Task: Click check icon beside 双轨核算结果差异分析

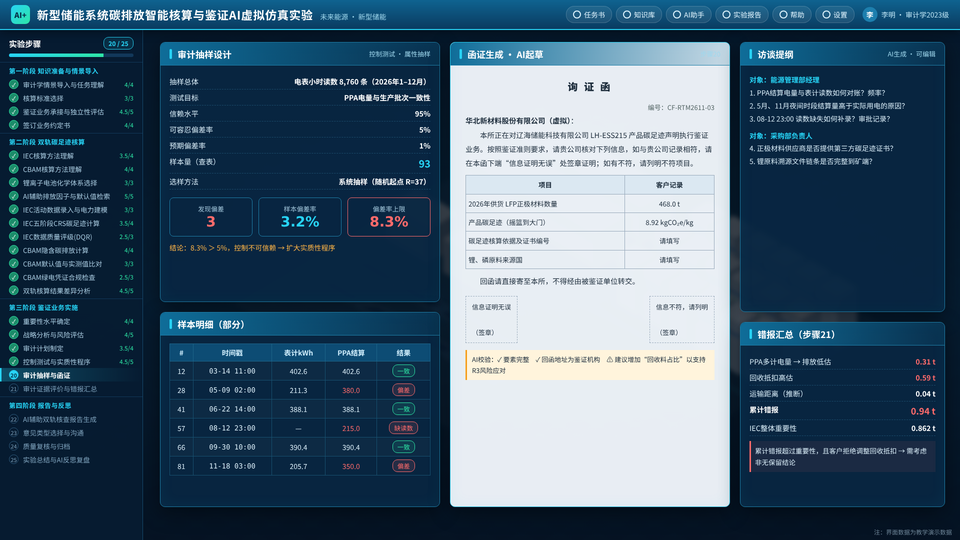Action: pyautogui.click(x=13, y=290)
